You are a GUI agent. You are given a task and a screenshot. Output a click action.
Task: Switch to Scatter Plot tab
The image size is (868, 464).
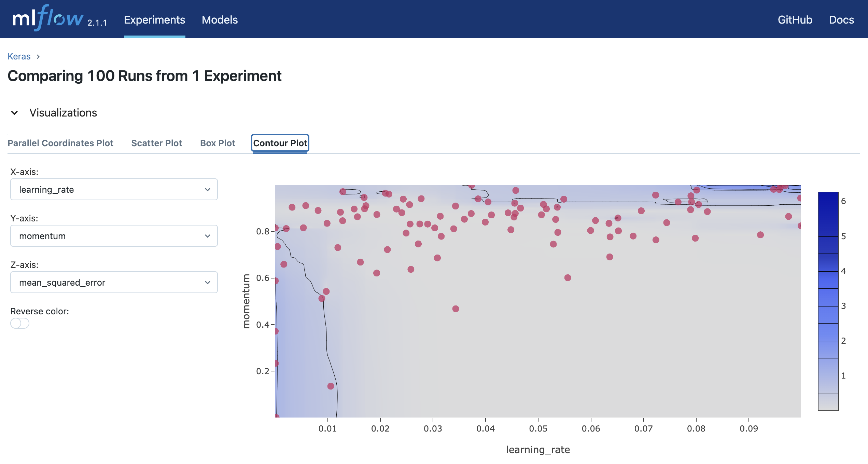click(x=157, y=143)
